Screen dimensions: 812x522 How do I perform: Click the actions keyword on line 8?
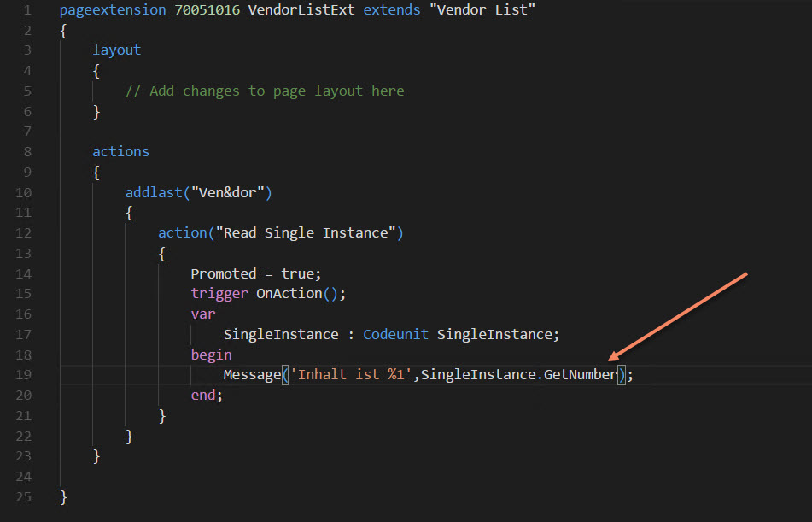(120, 151)
